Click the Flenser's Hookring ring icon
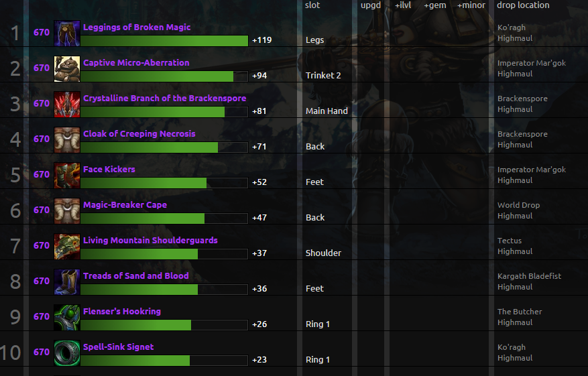The width and height of the screenshot is (588, 376). [66, 317]
